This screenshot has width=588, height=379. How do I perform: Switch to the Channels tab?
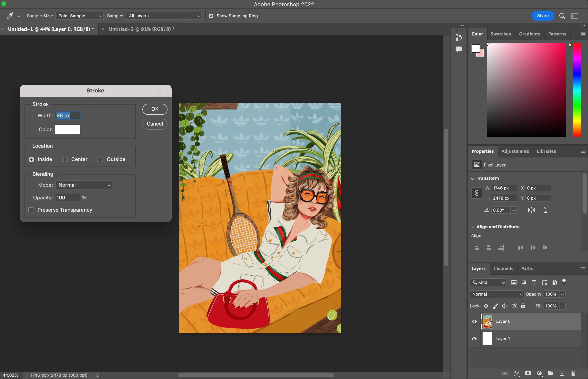(x=503, y=268)
